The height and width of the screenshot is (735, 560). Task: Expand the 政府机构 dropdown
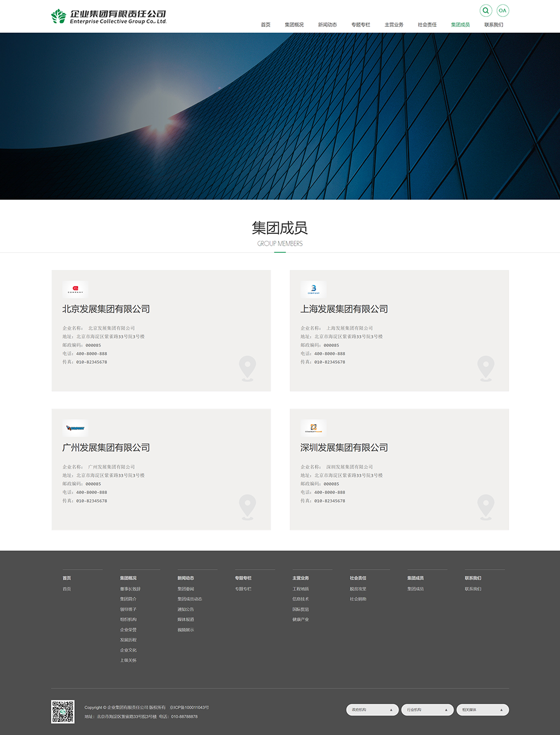pyautogui.click(x=372, y=710)
